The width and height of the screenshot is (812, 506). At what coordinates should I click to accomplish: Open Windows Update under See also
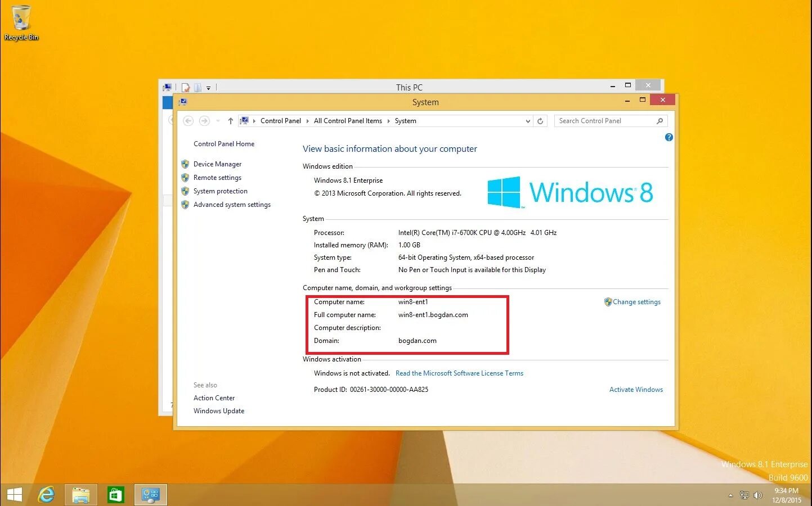(219, 410)
